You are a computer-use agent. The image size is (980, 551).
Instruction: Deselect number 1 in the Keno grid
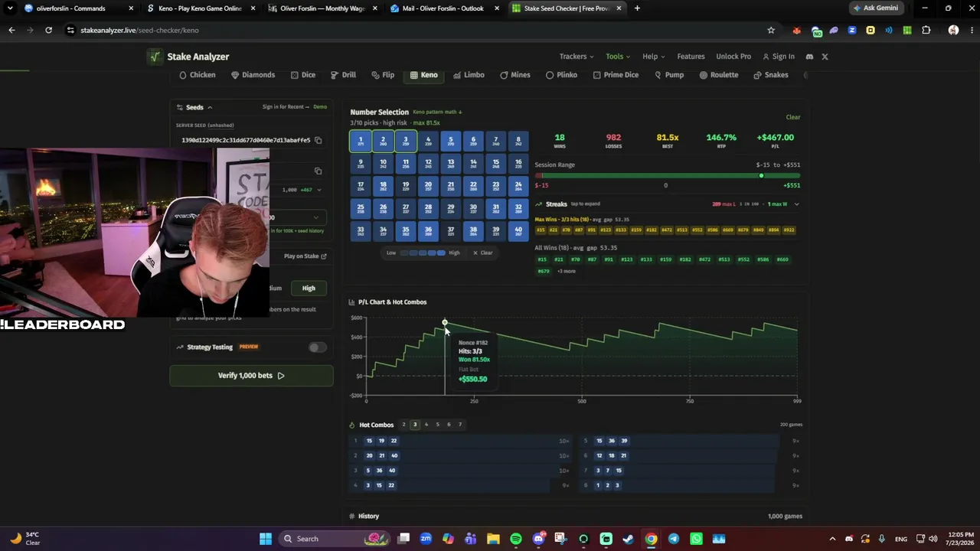(361, 142)
